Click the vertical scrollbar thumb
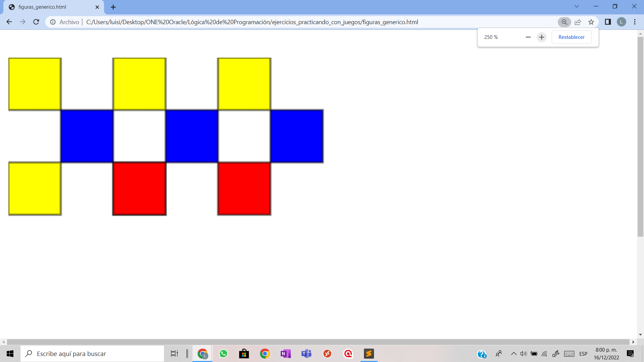The image size is (644, 362). pos(640,136)
